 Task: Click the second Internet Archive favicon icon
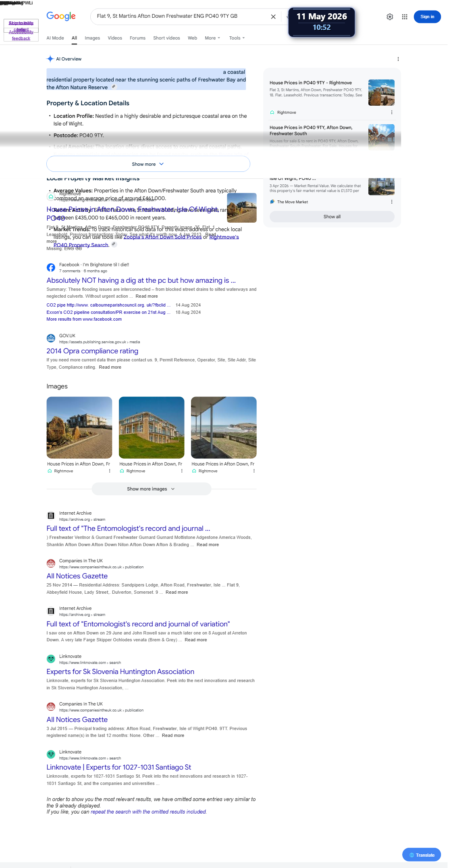click(x=51, y=611)
